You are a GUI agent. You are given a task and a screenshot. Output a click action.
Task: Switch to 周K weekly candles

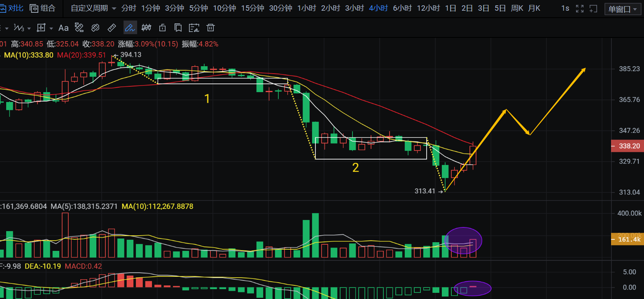[x=517, y=8]
